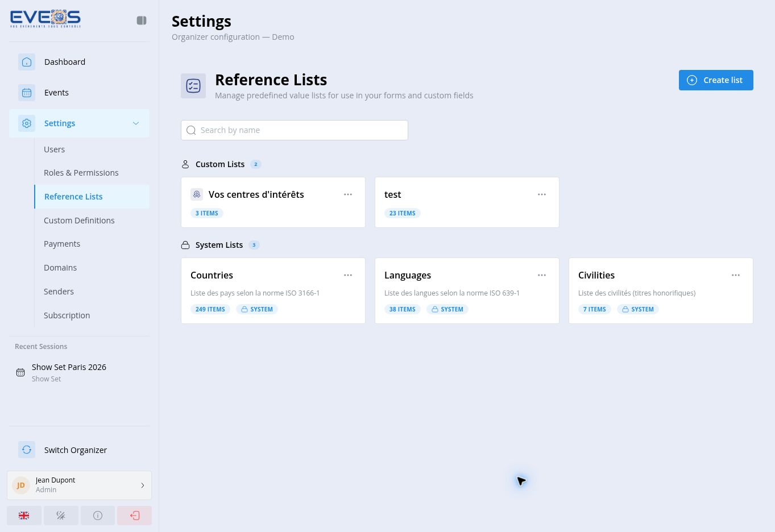Click the Dashboard house icon
Viewport: 775px width, 532px height.
(x=27, y=62)
